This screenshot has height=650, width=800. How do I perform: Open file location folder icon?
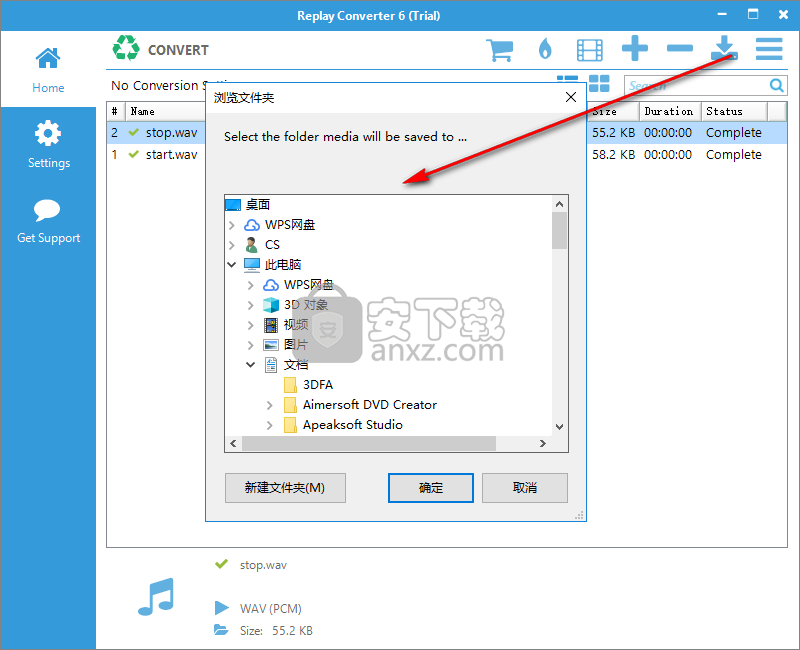point(221,630)
